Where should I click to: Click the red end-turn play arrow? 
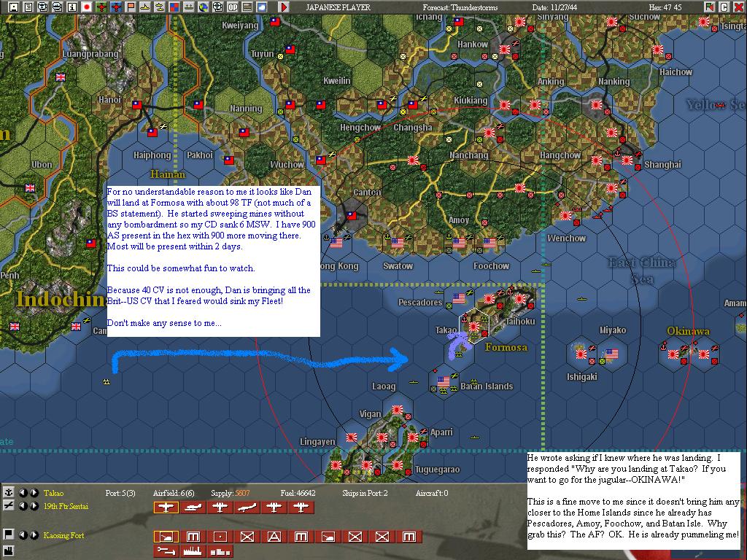284,7
